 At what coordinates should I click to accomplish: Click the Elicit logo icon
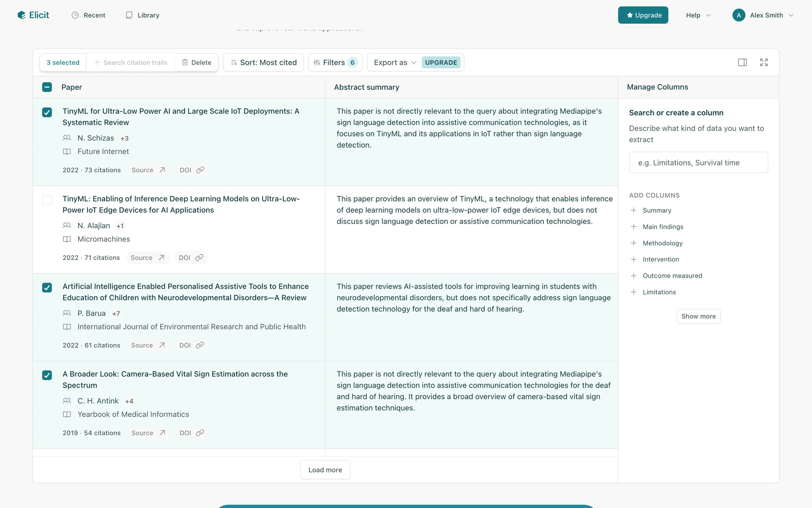(22, 15)
